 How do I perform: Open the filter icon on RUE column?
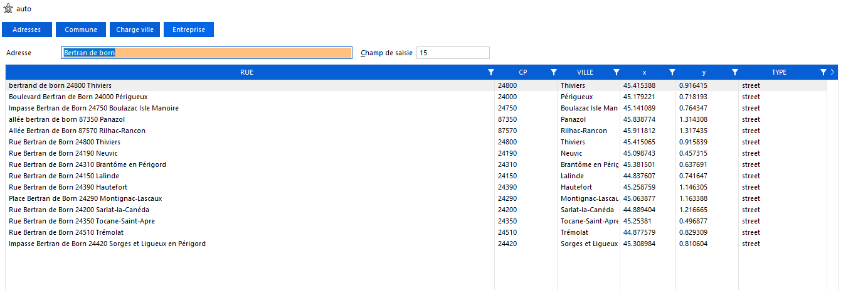coord(491,72)
